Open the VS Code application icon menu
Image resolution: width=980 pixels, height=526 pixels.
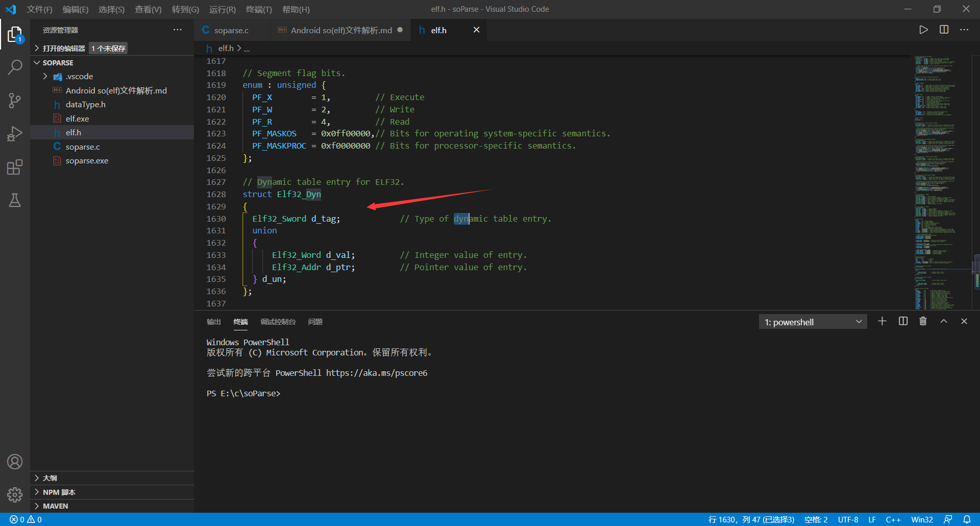click(x=11, y=9)
